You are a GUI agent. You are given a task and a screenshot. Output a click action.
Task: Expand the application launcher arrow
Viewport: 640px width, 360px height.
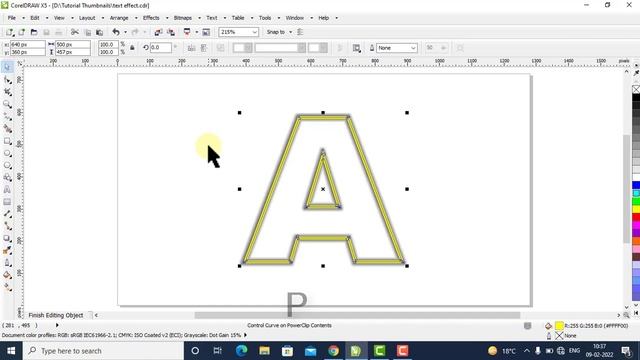click(x=196, y=32)
